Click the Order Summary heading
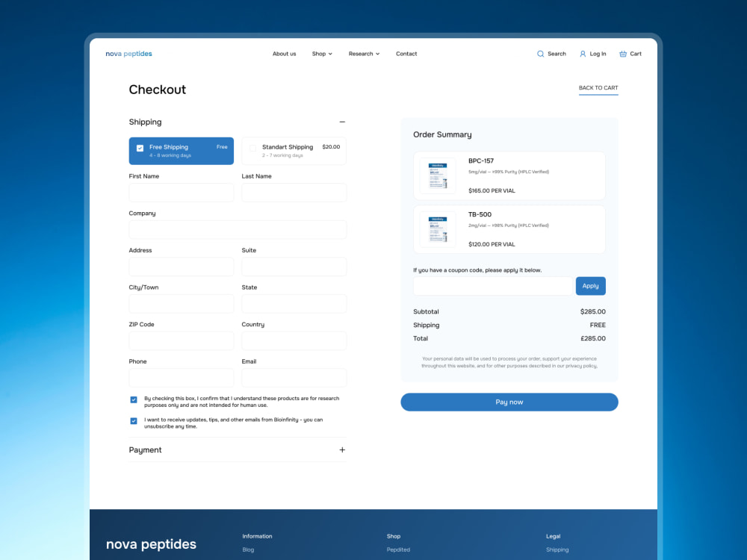 (x=442, y=134)
